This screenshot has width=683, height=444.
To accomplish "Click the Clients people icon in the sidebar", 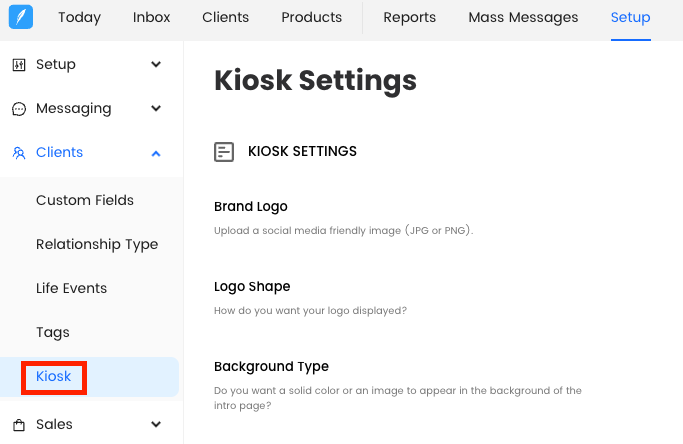I will pyautogui.click(x=19, y=153).
